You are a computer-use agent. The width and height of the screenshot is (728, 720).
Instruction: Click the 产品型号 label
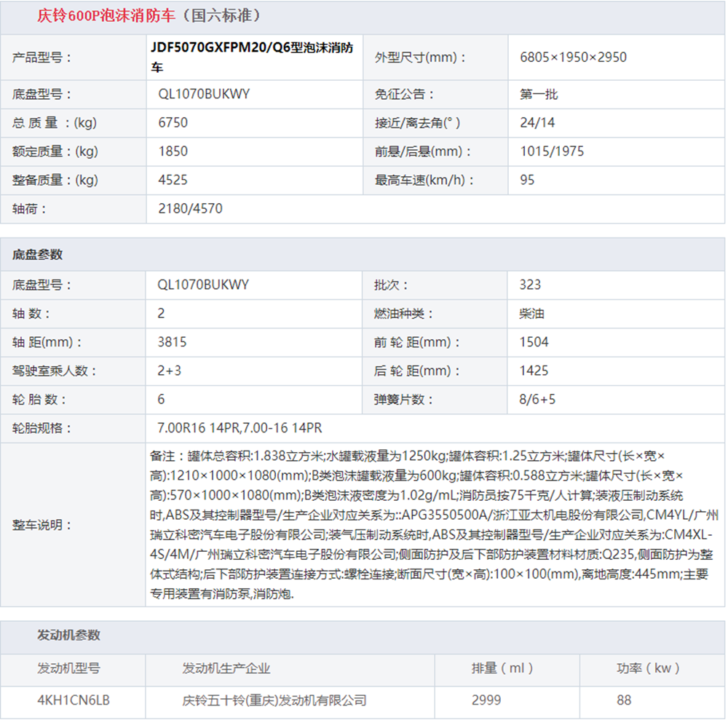[41, 58]
